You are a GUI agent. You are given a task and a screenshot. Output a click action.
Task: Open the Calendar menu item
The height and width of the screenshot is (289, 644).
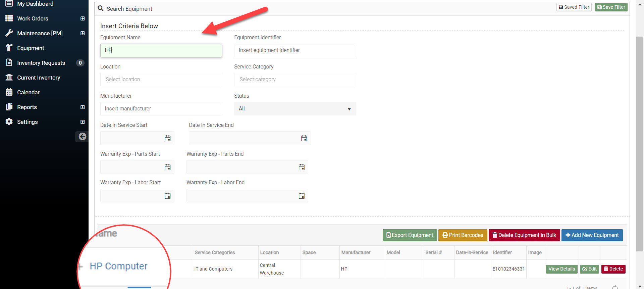pos(28,92)
